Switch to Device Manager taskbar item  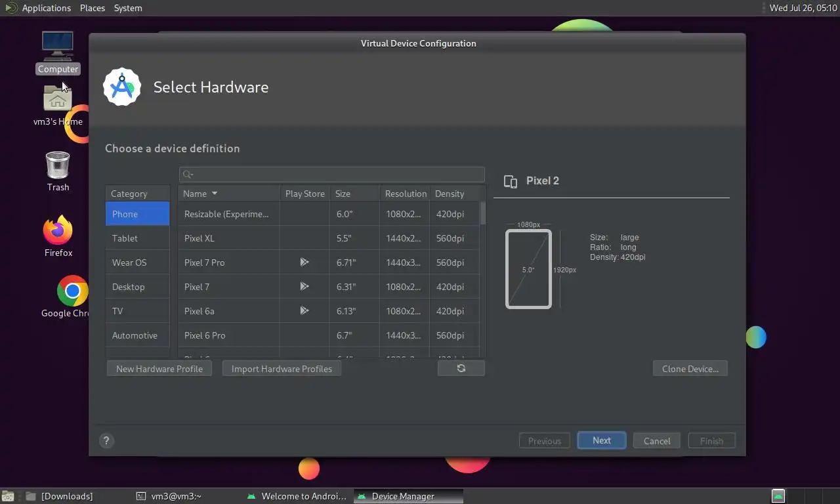point(408,496)
